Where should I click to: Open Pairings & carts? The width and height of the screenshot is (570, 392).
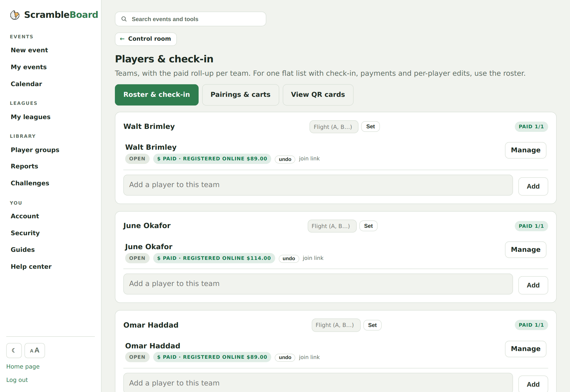pyautogui.click(x=240, y=95)
